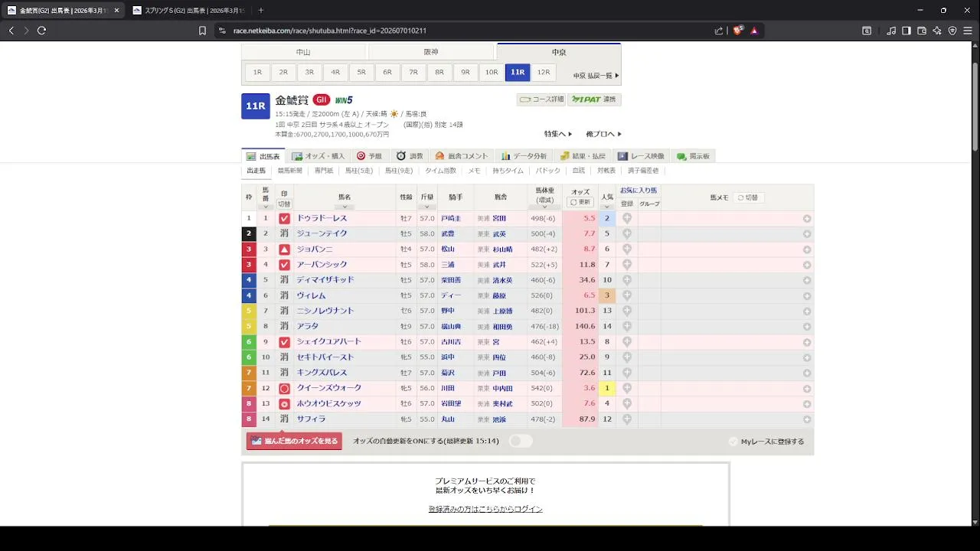The height and width of the screenshot is (551, 980).
Task: Open the Brave Shields lion icon
Action: (x=738, y=31)
